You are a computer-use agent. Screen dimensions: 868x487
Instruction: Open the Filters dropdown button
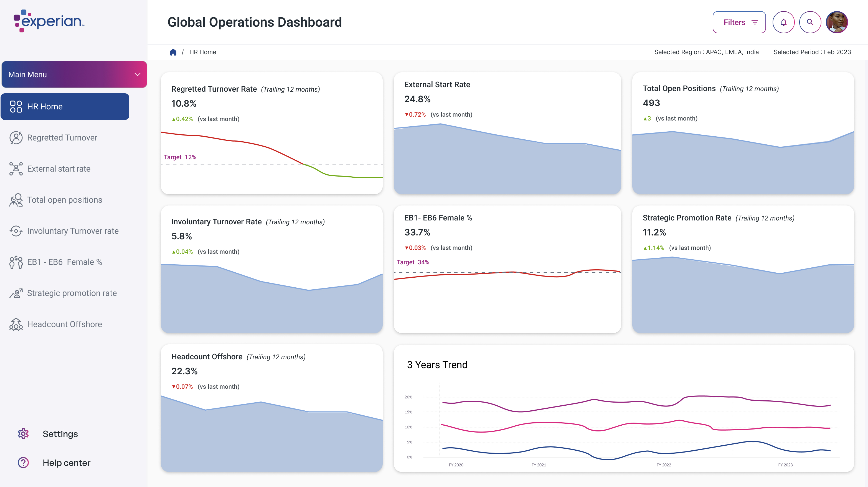click(739, 22)
